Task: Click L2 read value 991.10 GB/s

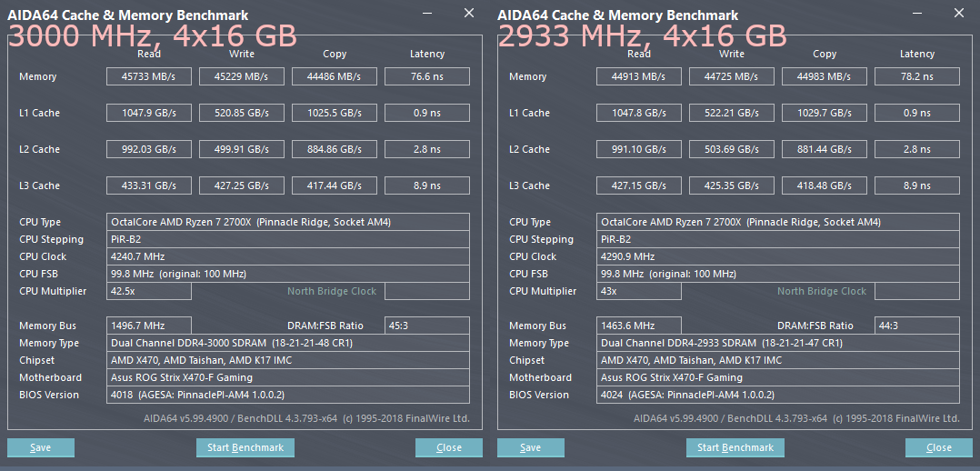Action: coord(639,149)
